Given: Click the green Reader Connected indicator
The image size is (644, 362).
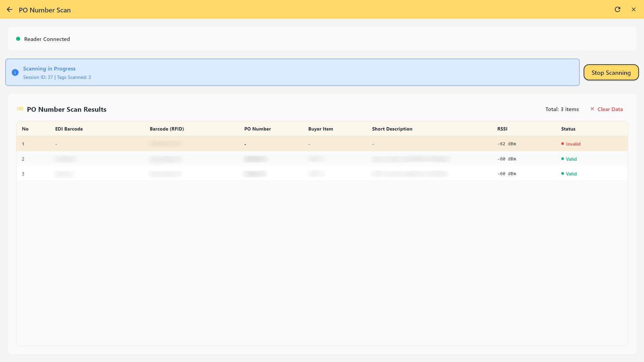Looking at the screenshot, I should pos(18,39).
